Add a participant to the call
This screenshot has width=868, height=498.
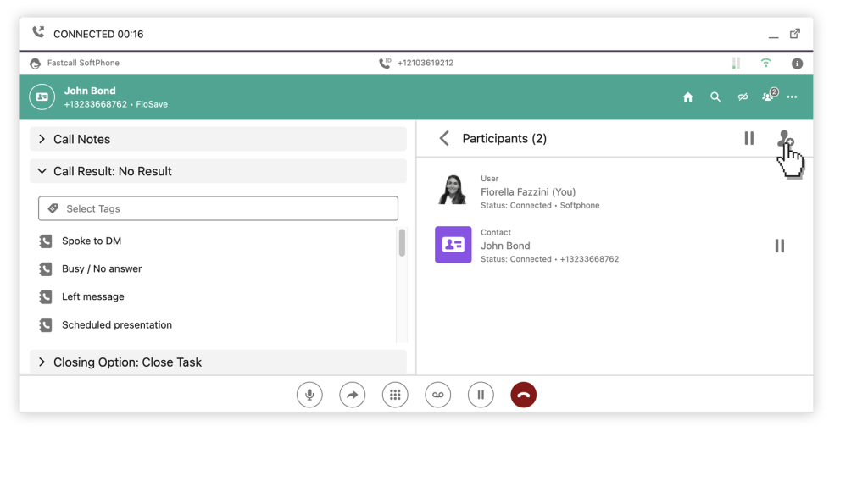786,138
